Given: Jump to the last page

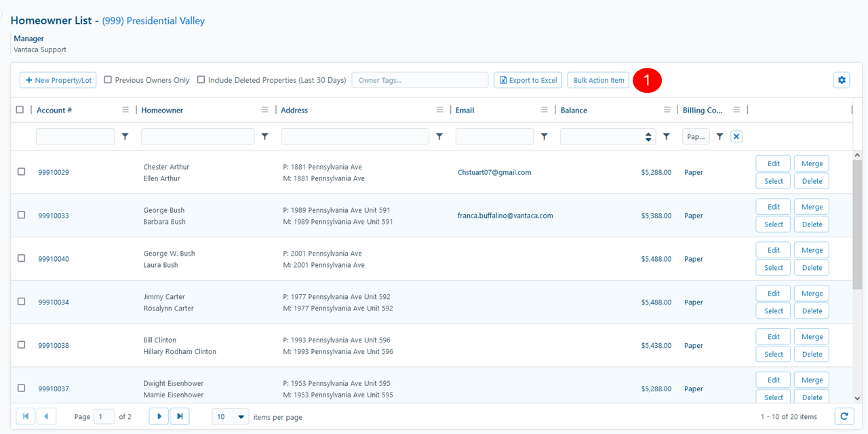Looking at the screenshot, I should click(180, 416).
